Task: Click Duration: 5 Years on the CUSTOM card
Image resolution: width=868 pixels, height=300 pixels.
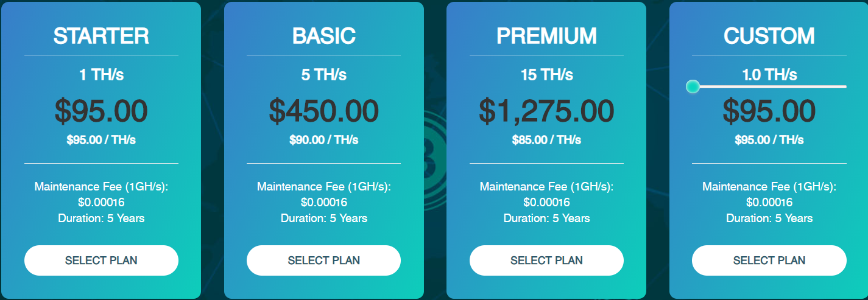Action: click(x=769, y=218)
